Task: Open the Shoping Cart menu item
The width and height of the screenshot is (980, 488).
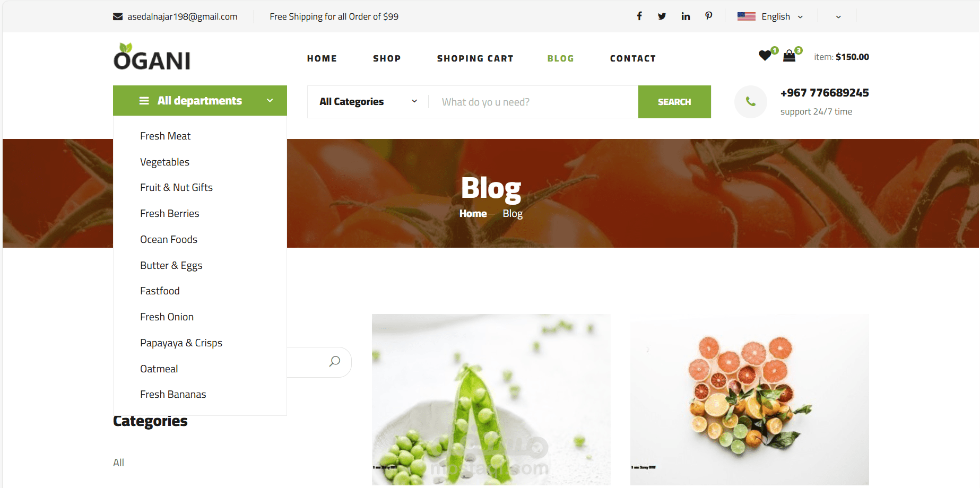Action: click(x=475, y=58)
